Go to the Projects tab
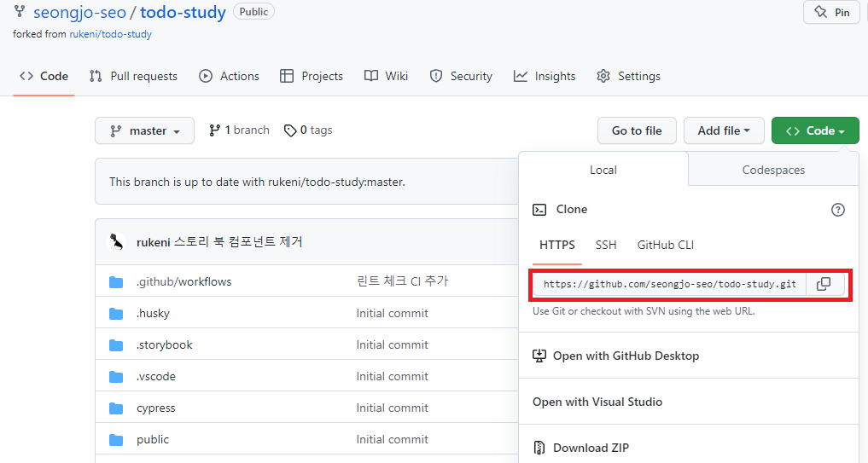The image size is (868, 463). coord(312,77)
